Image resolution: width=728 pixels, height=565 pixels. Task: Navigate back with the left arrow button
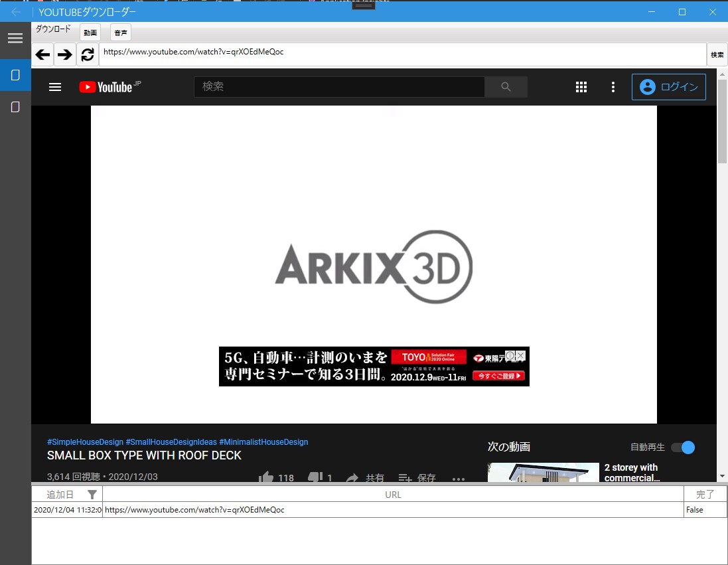tap(42, 55)
